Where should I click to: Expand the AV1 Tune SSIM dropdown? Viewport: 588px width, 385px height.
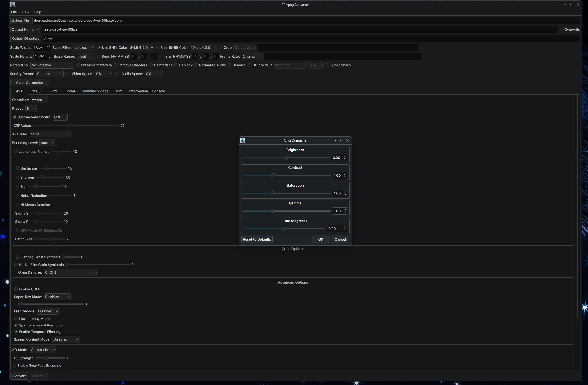pos(51,134)
